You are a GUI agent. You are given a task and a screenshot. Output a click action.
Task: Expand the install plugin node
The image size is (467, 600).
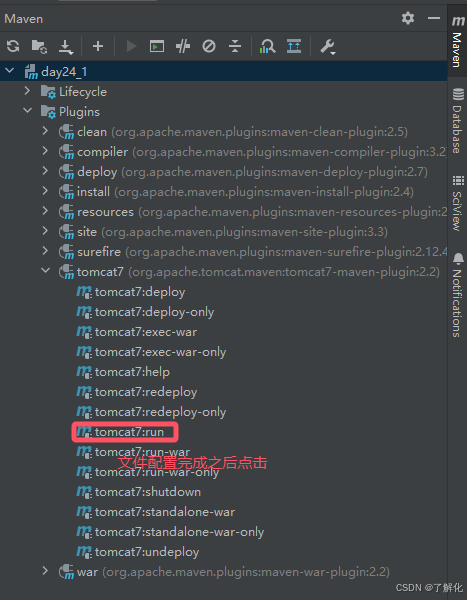45,191
